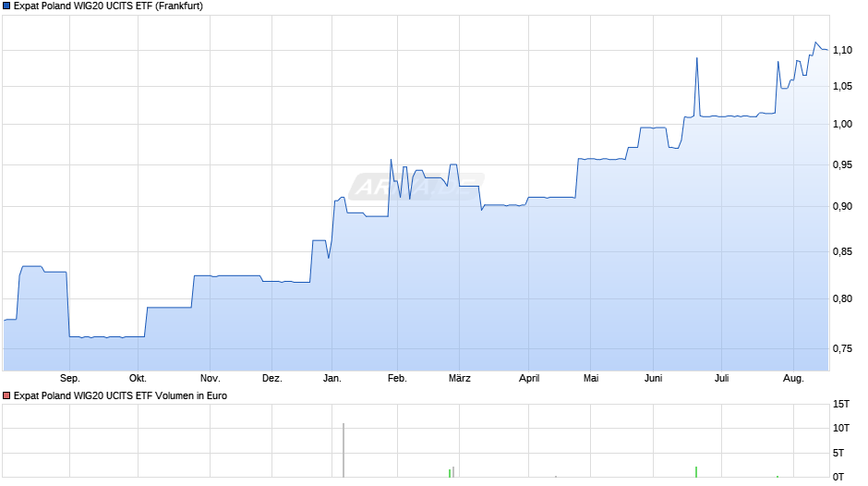Viewport: 868px width, 486px height.
Task: Click the 'Dez.' month label
Action: pos(271,379)
